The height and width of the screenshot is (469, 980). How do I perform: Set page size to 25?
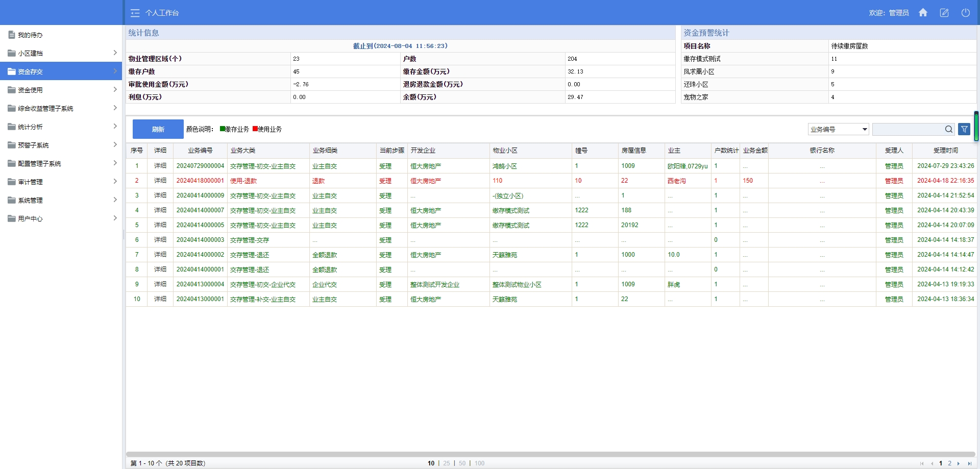point(447,463)
